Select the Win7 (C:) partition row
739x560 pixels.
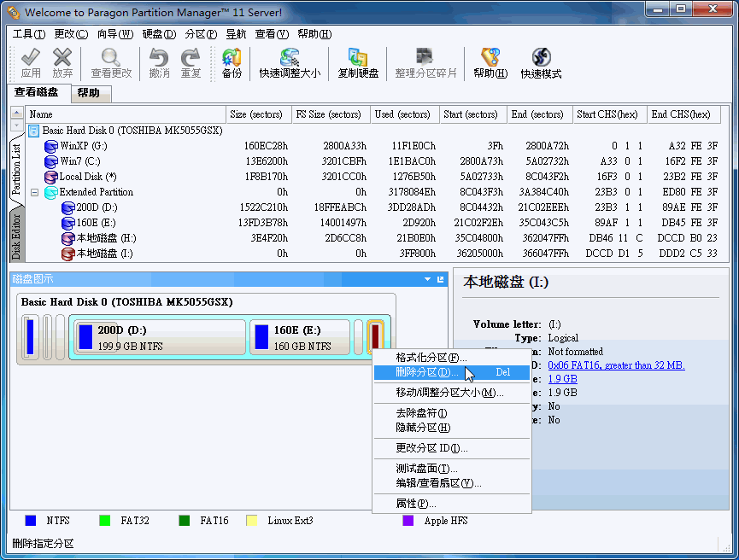(372, 161)
